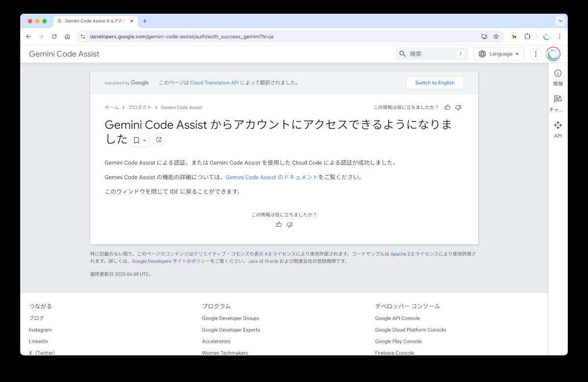Open the Accelerators footer link
588x382 pixels.
point(216,341)
